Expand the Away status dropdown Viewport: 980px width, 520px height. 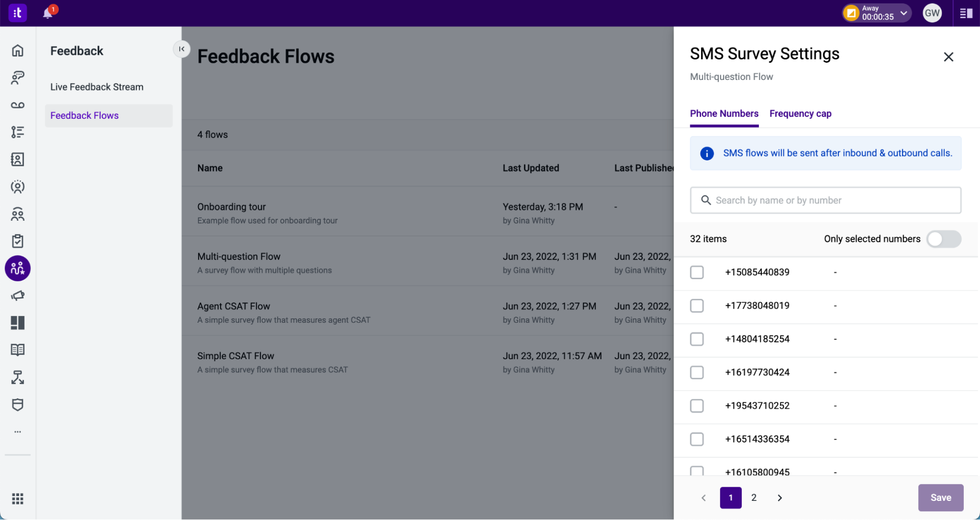tap(904, 13)
